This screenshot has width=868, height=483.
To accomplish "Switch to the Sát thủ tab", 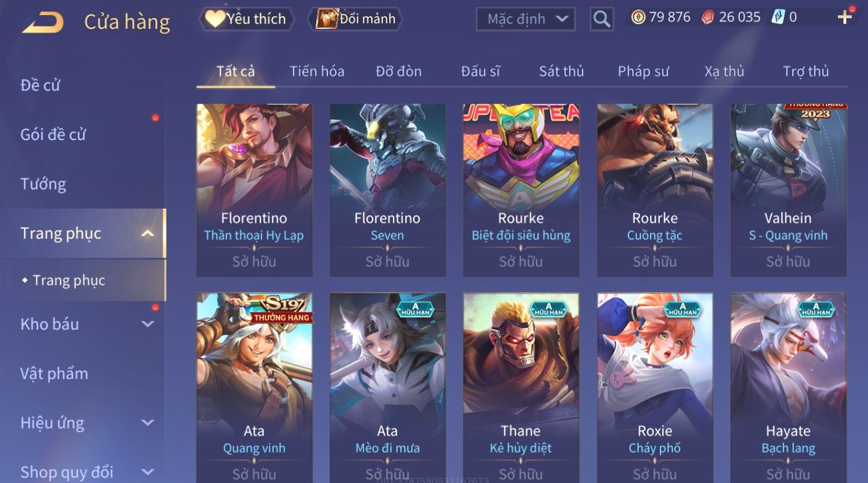I will click(561, 71).
